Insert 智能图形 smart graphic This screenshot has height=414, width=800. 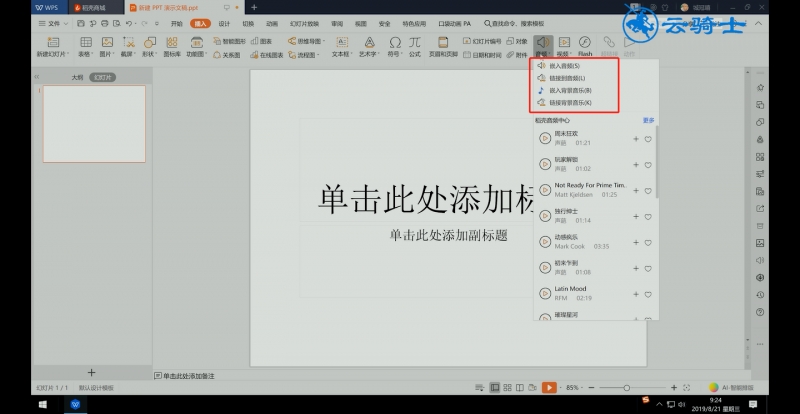click(229, 41)
